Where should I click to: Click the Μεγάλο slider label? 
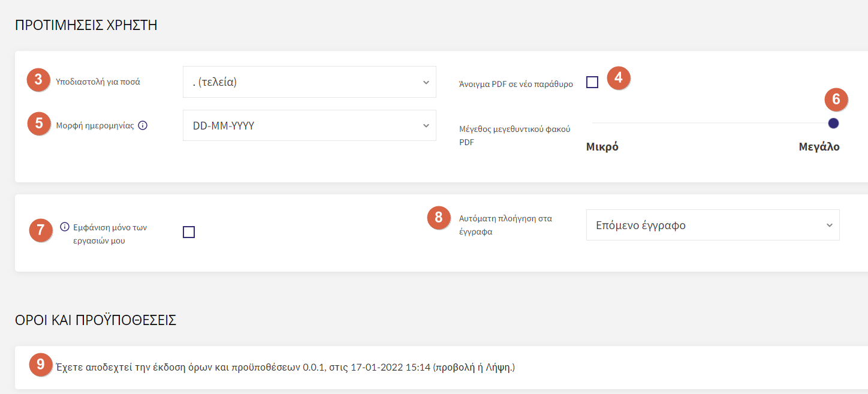(819, 147)
